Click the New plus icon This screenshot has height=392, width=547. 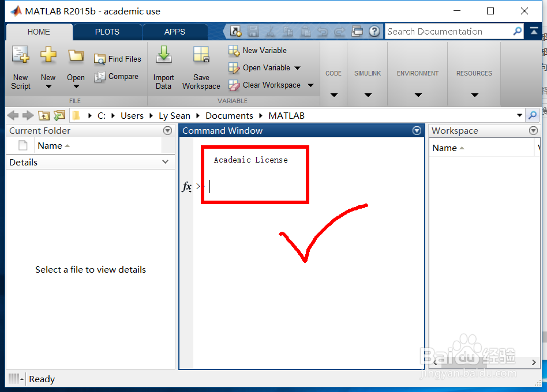pos(48,55)
